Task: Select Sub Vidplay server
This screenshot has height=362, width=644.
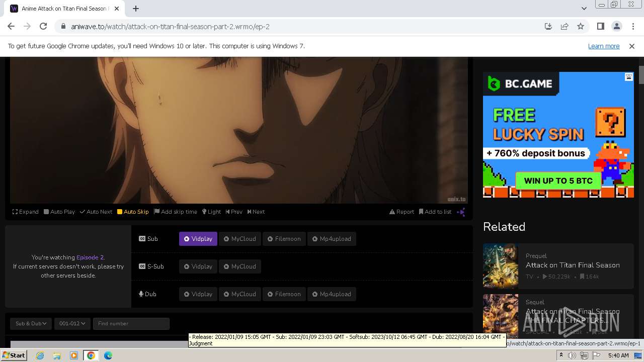Action: pyautogui.click(x=198, y=239)
